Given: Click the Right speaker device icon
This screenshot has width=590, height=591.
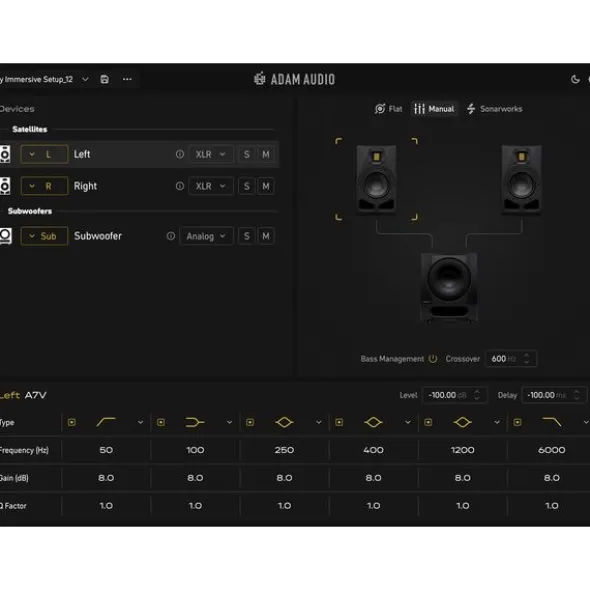Looking at the screenshot, I should coord(5,186).
